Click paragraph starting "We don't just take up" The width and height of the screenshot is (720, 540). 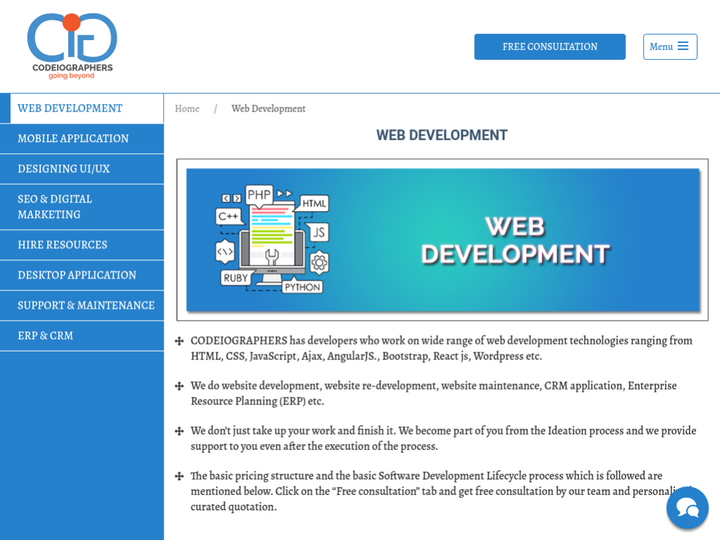[443, 438]
